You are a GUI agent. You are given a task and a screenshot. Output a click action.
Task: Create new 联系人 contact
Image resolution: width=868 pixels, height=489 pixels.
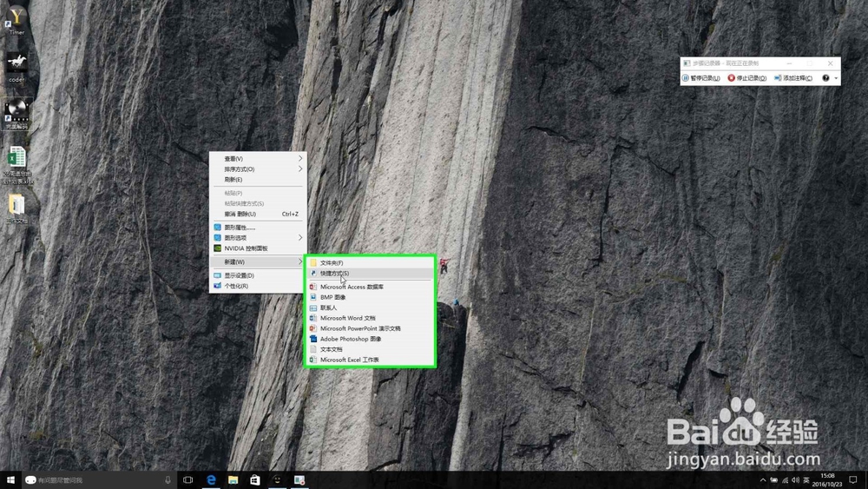370,307
